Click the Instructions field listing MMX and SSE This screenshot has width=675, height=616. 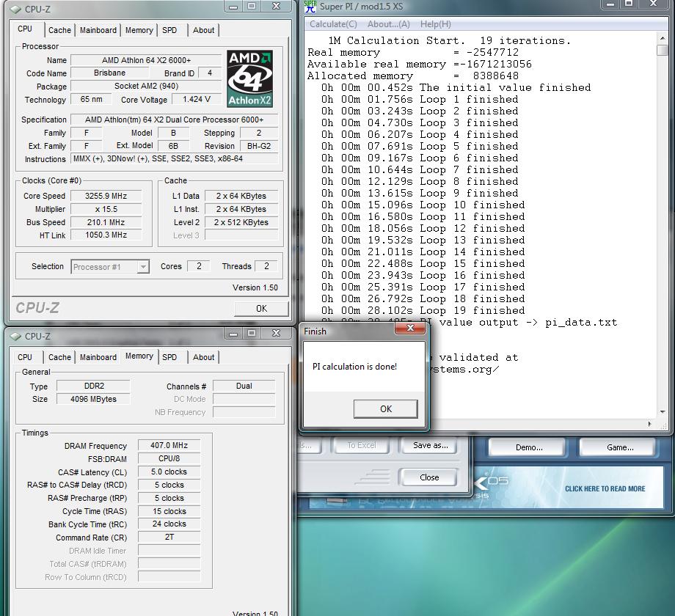(175, 158)
